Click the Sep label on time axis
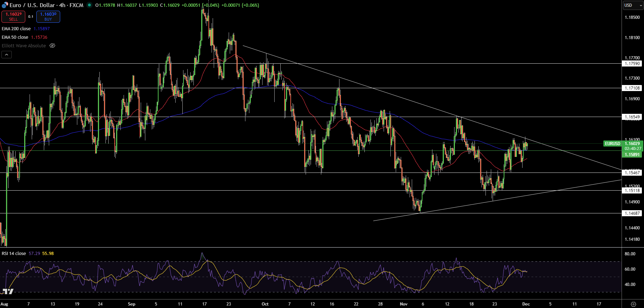Image resolution: width=644 pixels, height=308 pixels. [x=131, y=304]
